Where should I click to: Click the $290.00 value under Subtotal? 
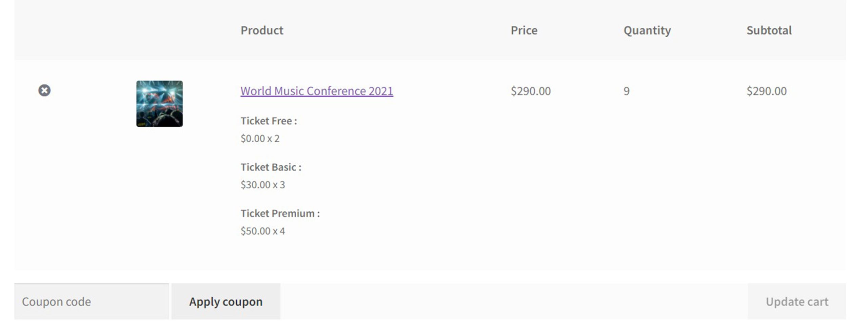pyautogui.click(x=766, y=91)
